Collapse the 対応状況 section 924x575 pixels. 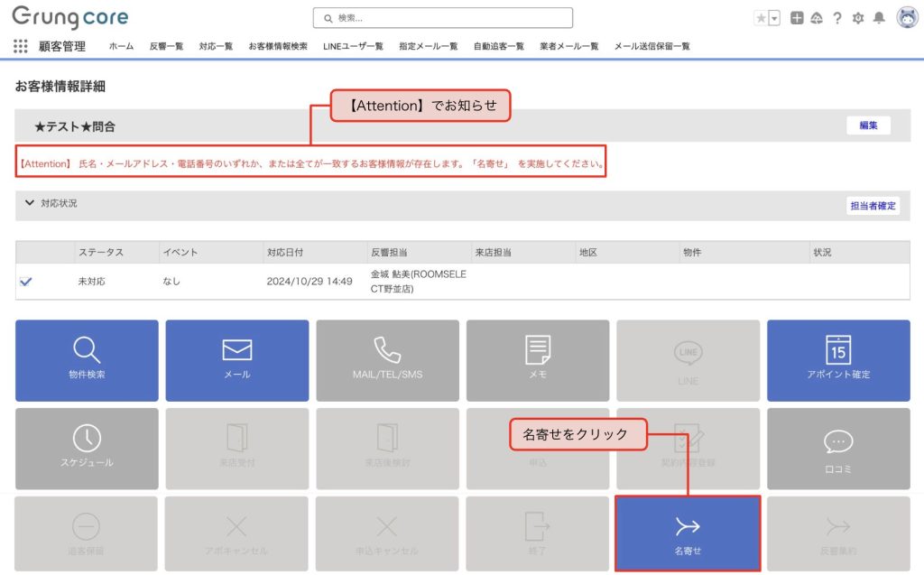click(30, 204)
